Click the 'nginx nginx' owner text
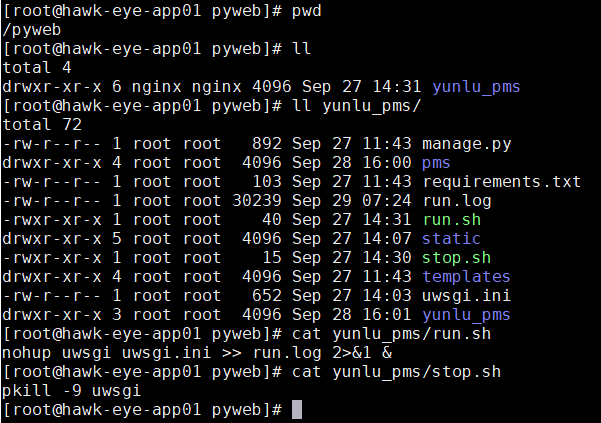This screenshot has width=601, height=423. click(186, 87)
